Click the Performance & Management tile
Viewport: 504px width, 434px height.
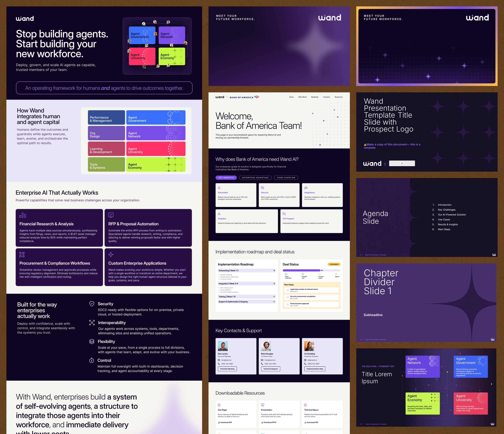106,117
